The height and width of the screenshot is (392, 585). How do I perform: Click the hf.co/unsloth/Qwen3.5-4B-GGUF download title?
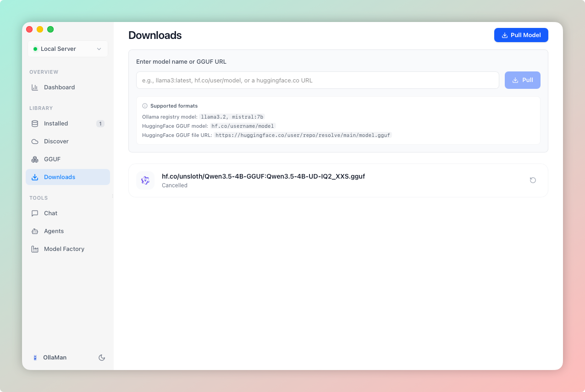pos(263,176)
